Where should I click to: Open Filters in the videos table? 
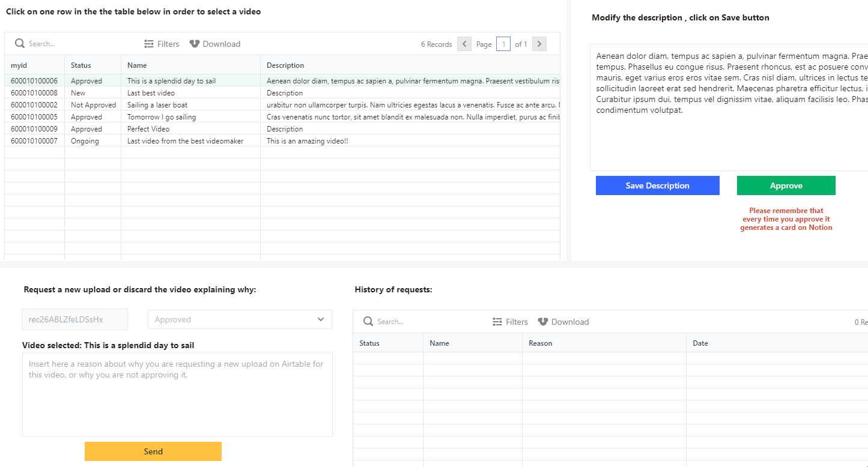162,44
